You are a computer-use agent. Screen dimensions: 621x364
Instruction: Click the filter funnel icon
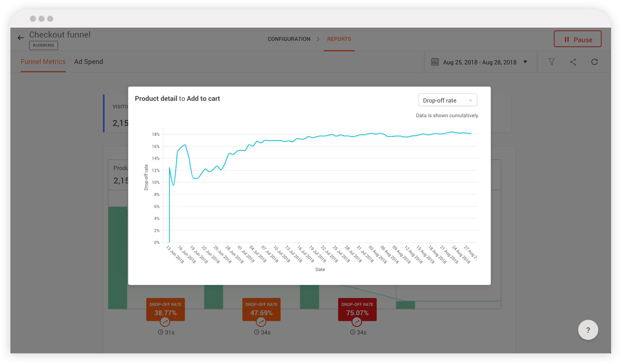pos(551,62)
